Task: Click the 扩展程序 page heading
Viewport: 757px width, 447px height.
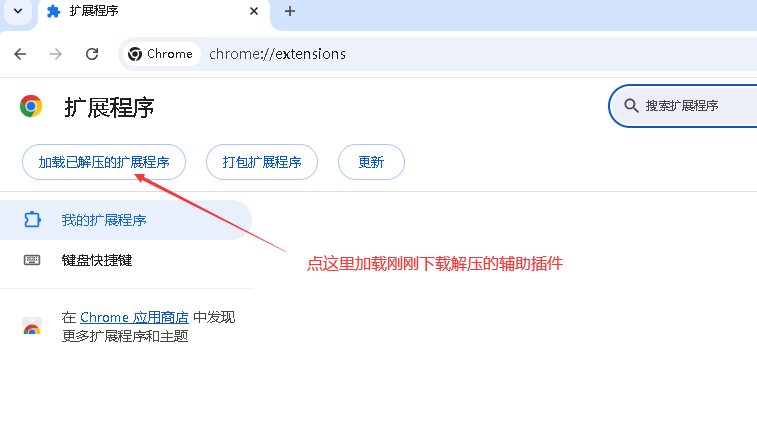Action: (109, 107)
